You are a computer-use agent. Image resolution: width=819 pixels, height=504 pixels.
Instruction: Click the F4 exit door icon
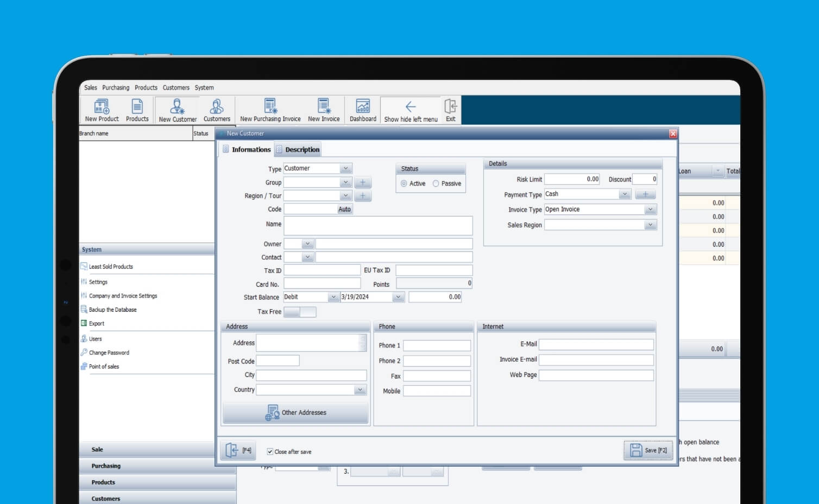tap(238, 450)
